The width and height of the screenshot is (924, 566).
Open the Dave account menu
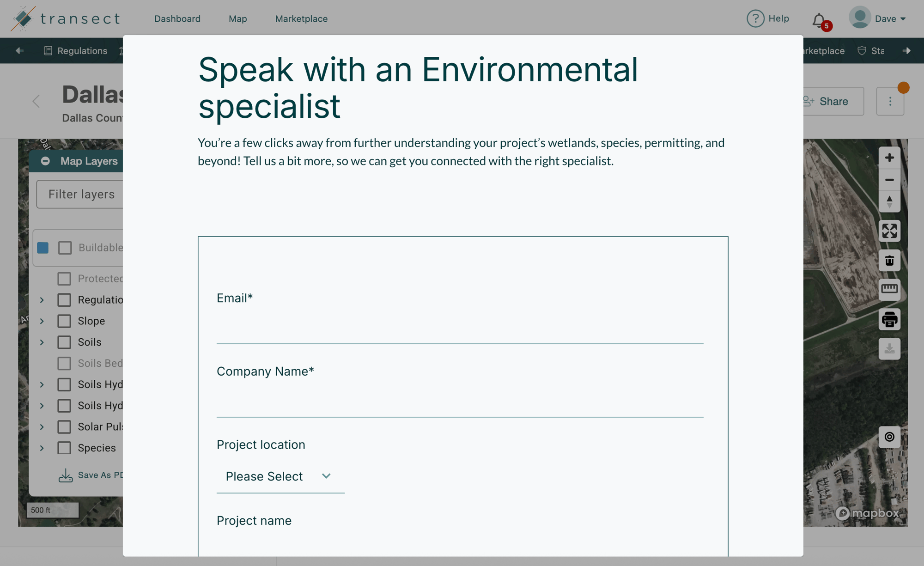tap(878, 18)
